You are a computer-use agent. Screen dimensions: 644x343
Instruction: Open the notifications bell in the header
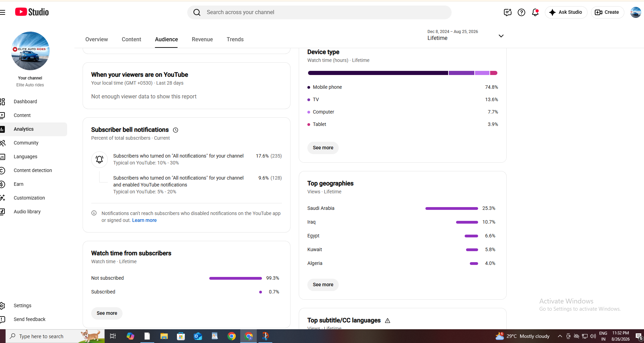(x=535, y=12)
